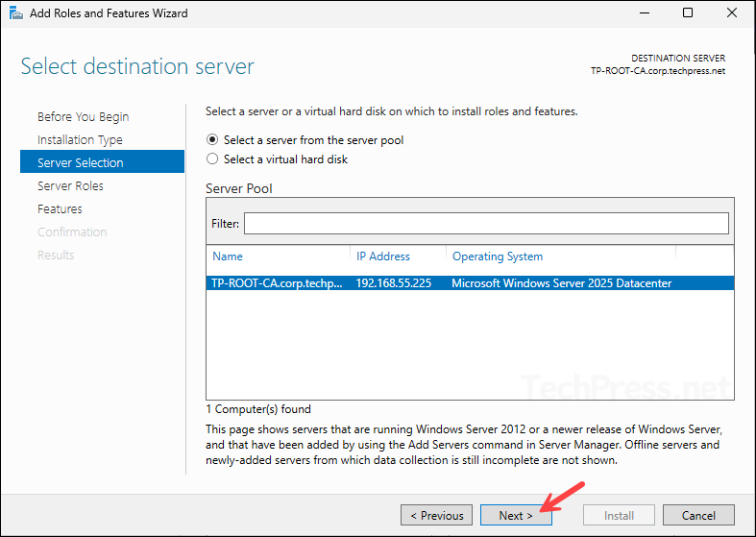Go to Before You Begin step
756x537 pixels.
pyautogui.click(x=83, y=116)
